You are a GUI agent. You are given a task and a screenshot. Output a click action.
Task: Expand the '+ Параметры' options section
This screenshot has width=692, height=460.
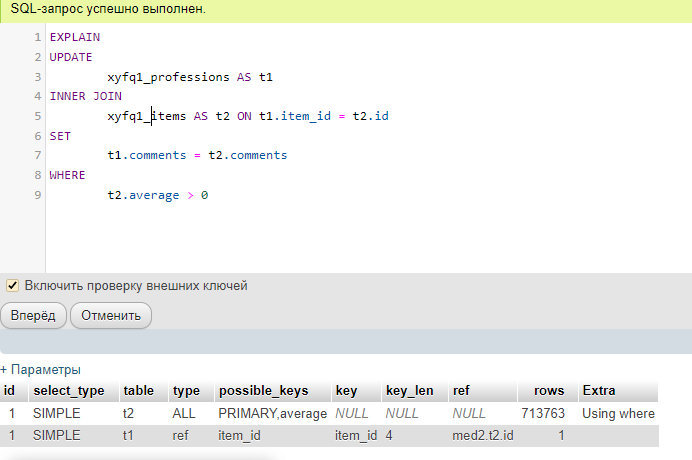[x=40, y=369]
